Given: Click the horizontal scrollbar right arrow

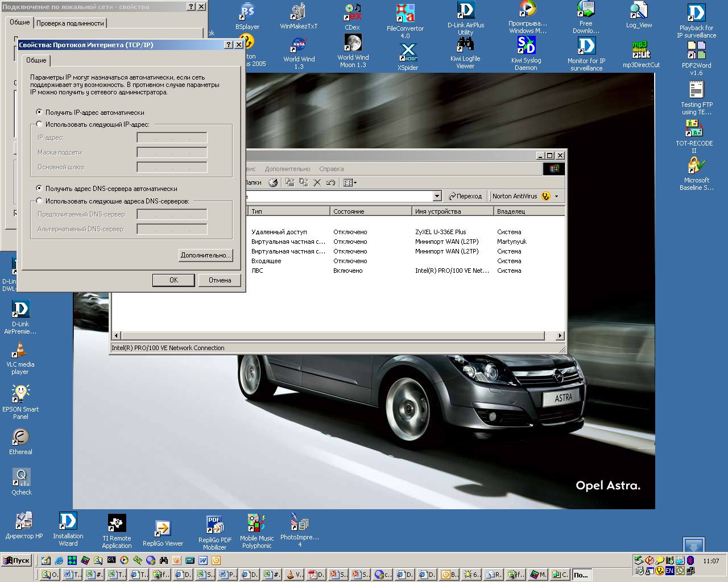Looking at the screenshot, I should click(560, 336).
